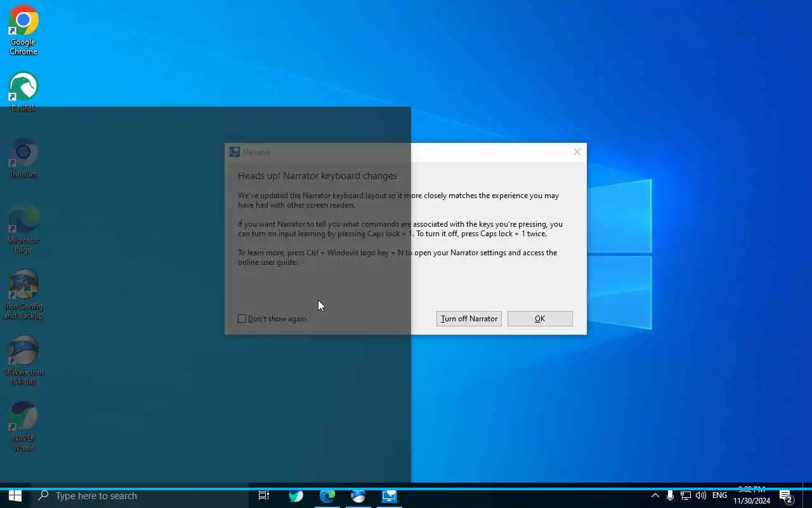
Task: Switch to Narrator taskbar button
Action: click(x=389, y=496)
